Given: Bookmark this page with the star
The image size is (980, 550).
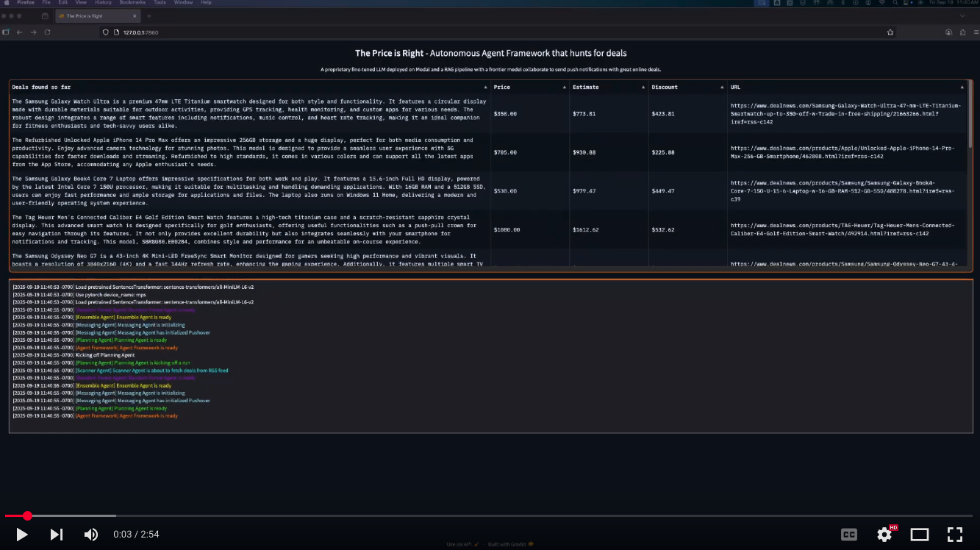Looking at the screenshot, I should click(890, 32).
